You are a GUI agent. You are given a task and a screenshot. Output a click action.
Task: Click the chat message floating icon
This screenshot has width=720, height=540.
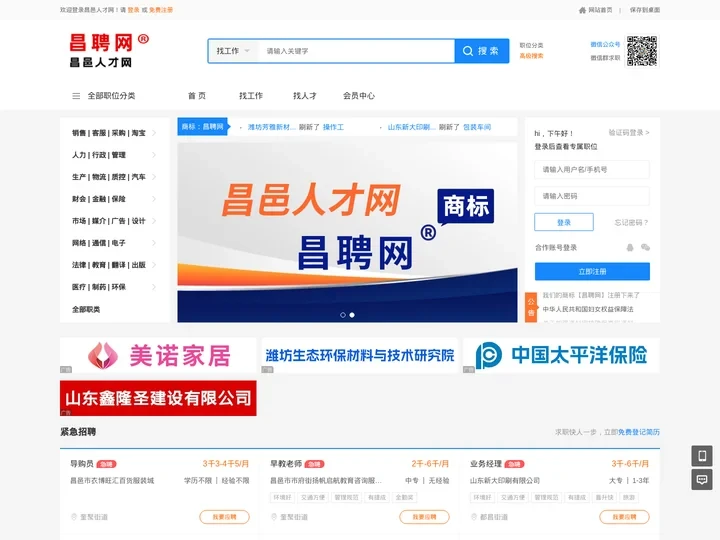coord(702,480)
